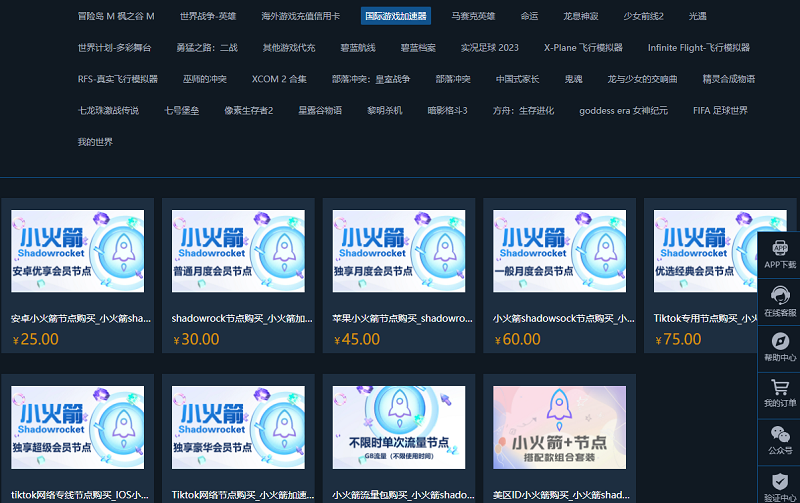
Task: Click product title 安卓小火箭节点购买
Action: tap(81, 318)
